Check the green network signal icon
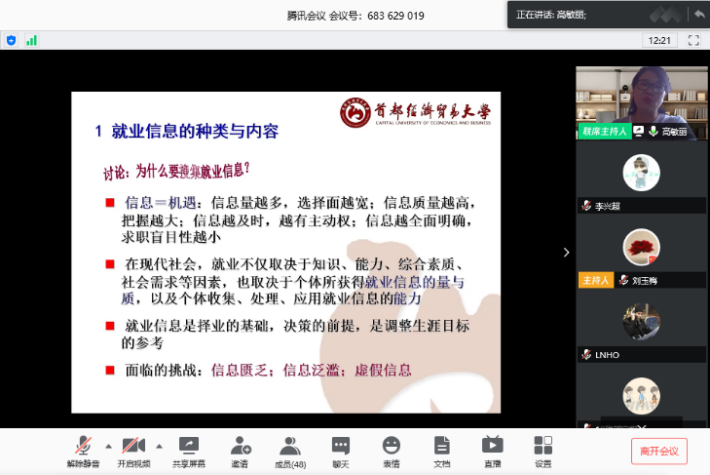Viewport: 710px width, 475px height. coord(31,40)
